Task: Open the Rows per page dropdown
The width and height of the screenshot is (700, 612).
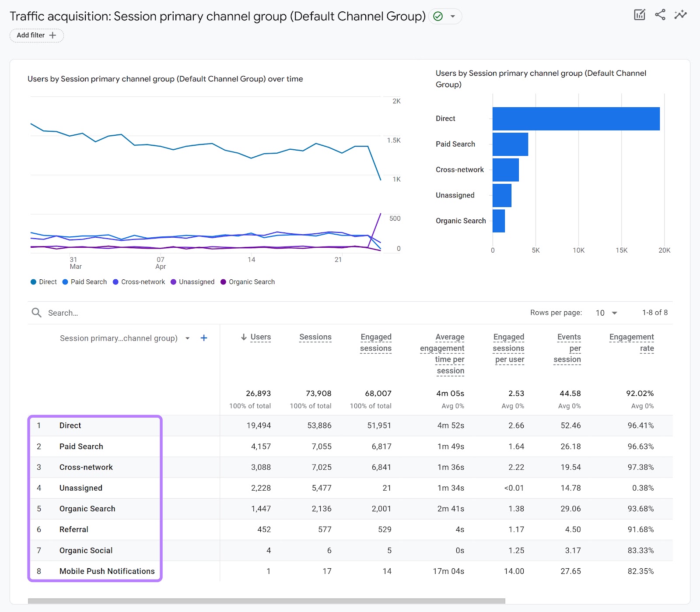Action: 606,313
